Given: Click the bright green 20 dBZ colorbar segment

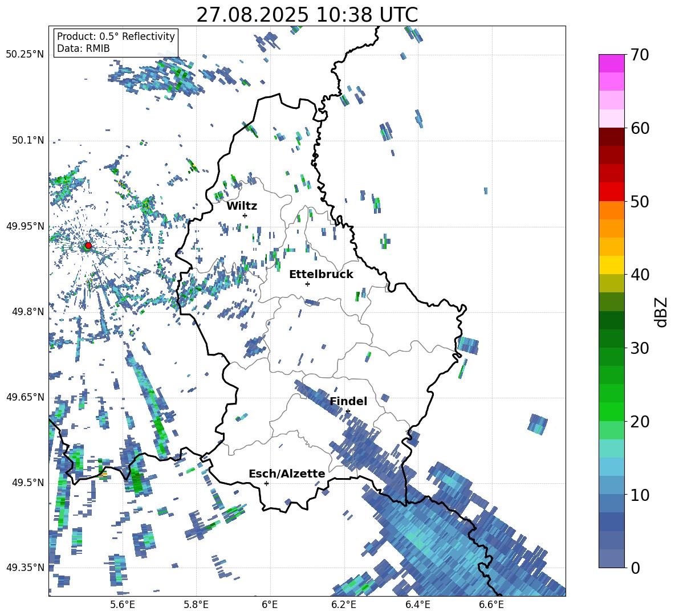Looking at the screenshot, I should [x=611, y=411].
